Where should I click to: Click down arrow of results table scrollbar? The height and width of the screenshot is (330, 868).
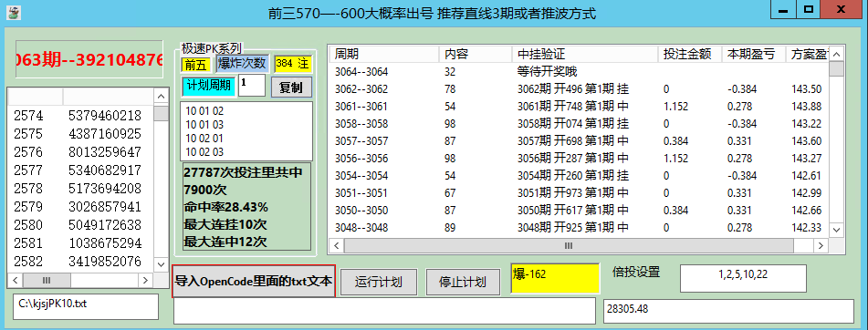(x=836, y=230)
